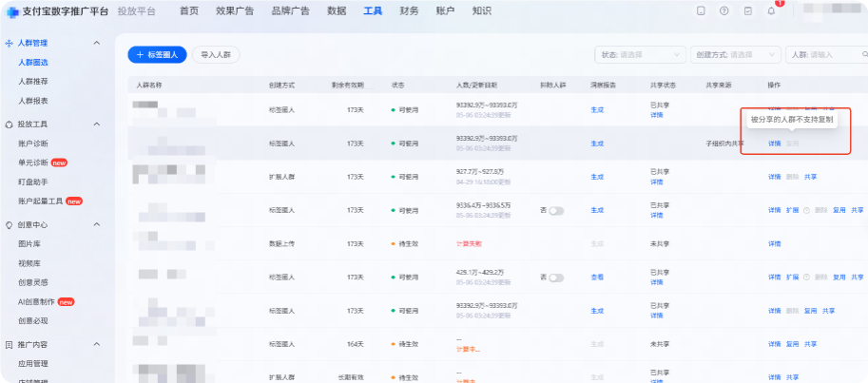The height and width of the screenshot is (383, 868).
Task: Open 图片库 in the sidebar
Action: (29, 244)
